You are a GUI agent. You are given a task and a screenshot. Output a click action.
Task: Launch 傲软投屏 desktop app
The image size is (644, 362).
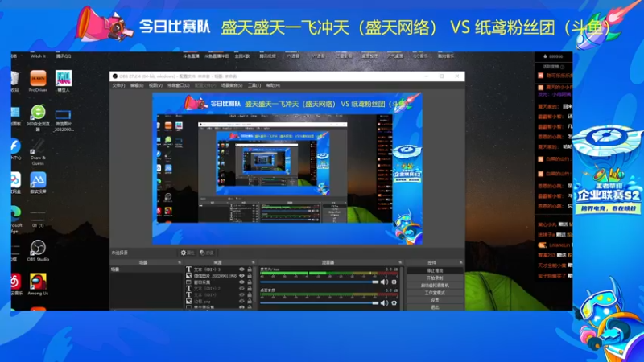(38, 183)
